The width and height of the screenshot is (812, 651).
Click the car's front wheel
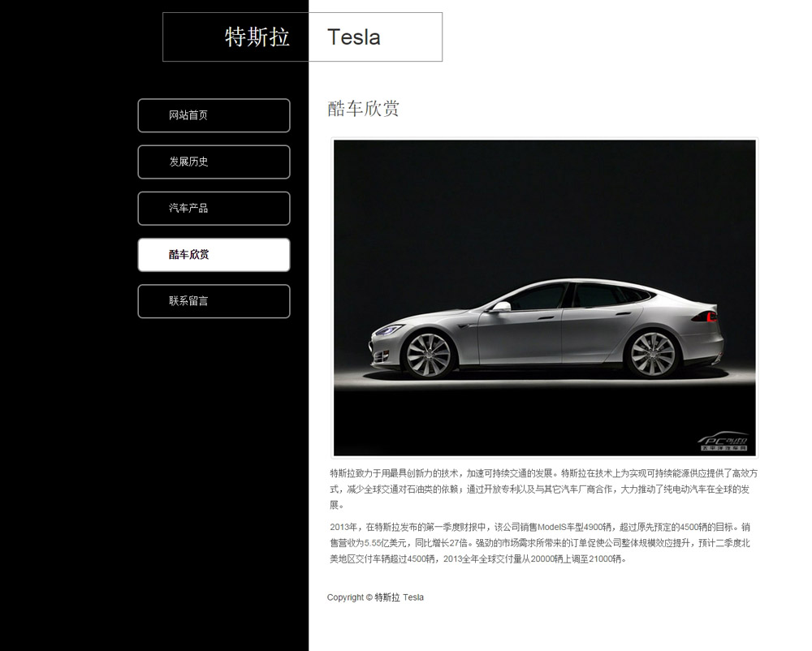pyautogui.click(x=428, y=355)
